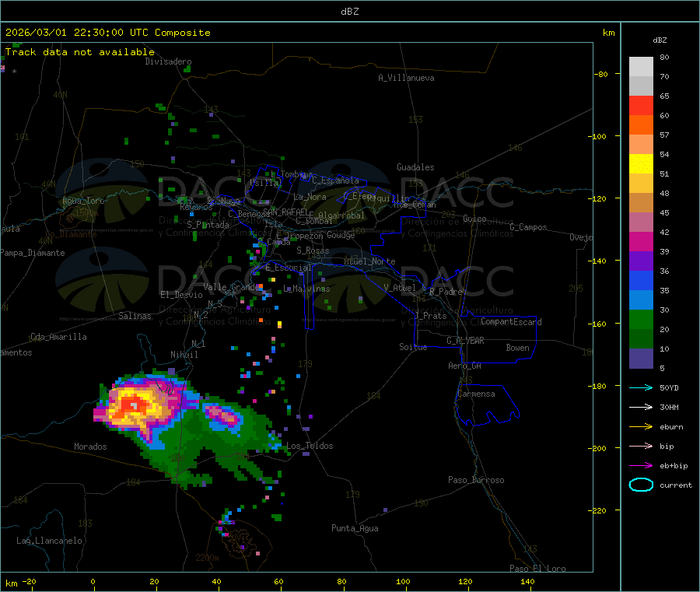Click the Cda_Amarilla location label
The height and width of the screenshot is (592, 700).
(x=58, y=337)
